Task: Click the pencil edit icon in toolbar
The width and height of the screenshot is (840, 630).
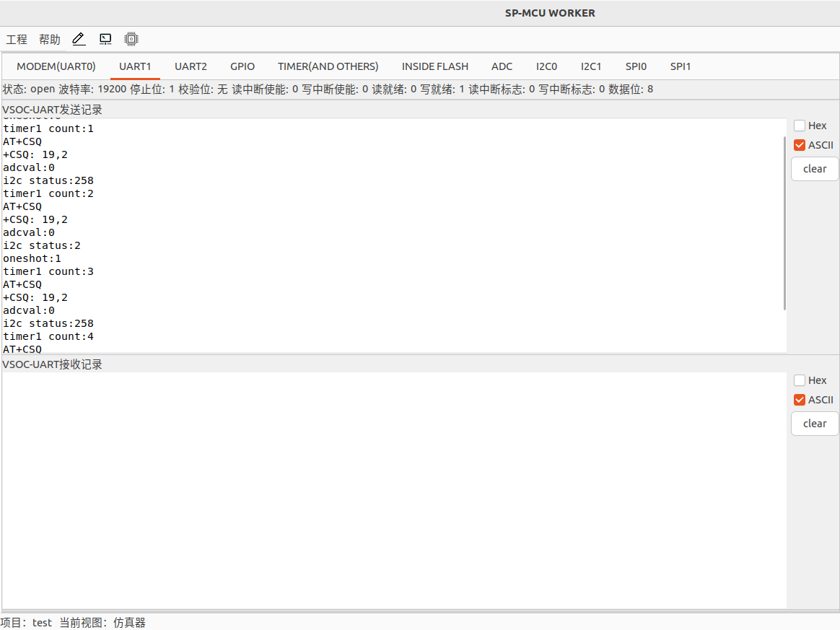Action: click(x=79, y=39)
